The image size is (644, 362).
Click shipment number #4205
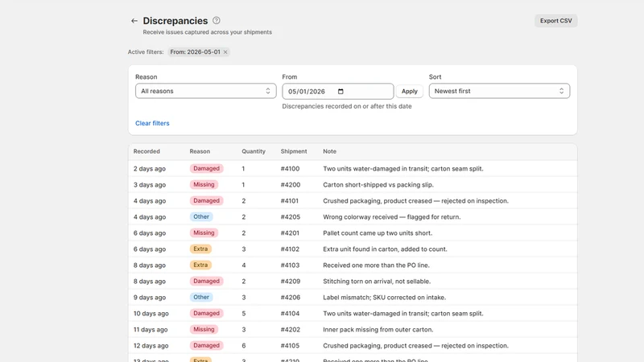pyautogui.click(x=291, y=216)
